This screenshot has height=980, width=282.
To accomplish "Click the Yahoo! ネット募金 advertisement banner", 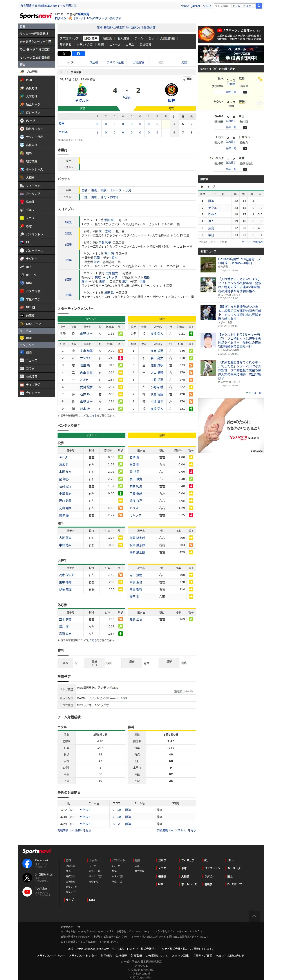I will click(x=231, y=426).
